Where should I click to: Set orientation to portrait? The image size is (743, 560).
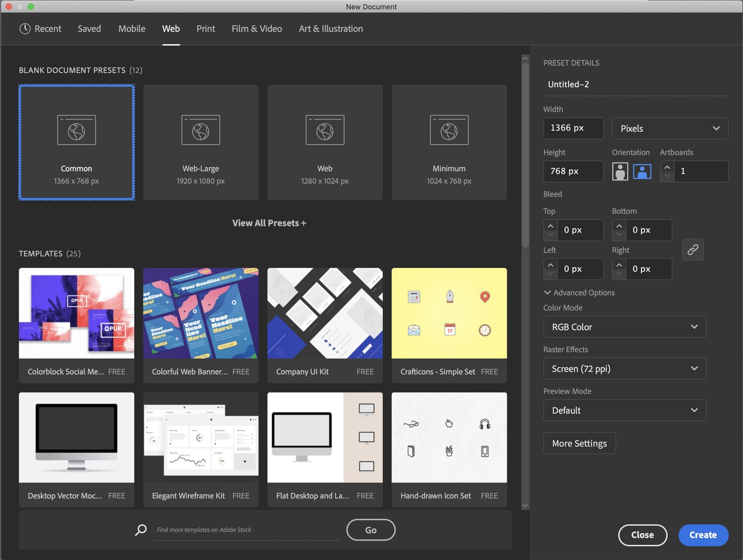[620, 171]
